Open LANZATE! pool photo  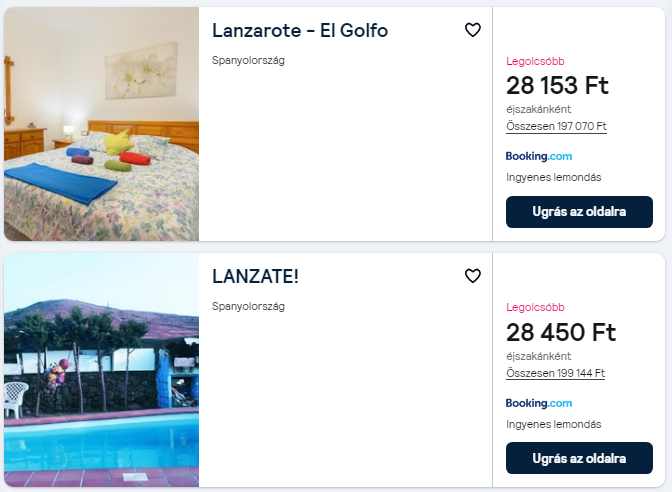102,370
